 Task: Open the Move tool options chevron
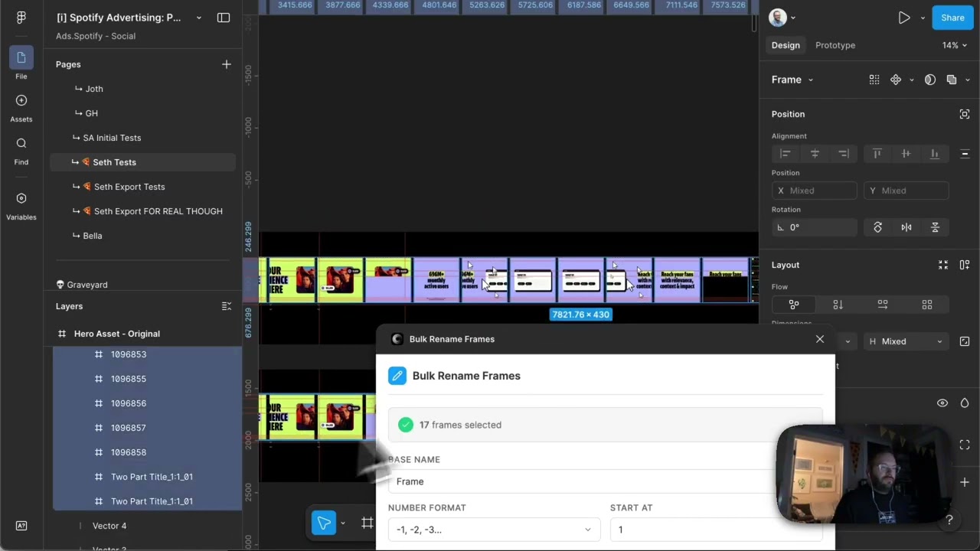(343, 523)
